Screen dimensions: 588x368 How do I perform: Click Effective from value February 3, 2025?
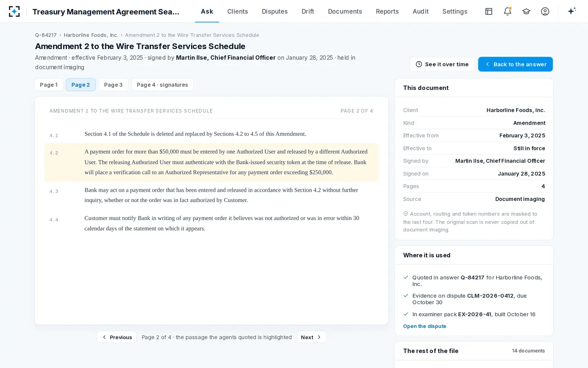[522, 135]
